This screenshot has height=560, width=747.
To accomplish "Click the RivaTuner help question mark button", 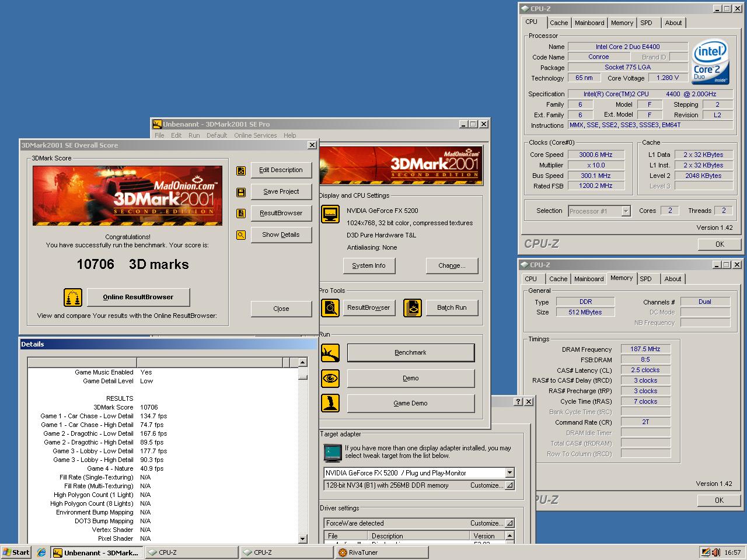I will point(518,402).
